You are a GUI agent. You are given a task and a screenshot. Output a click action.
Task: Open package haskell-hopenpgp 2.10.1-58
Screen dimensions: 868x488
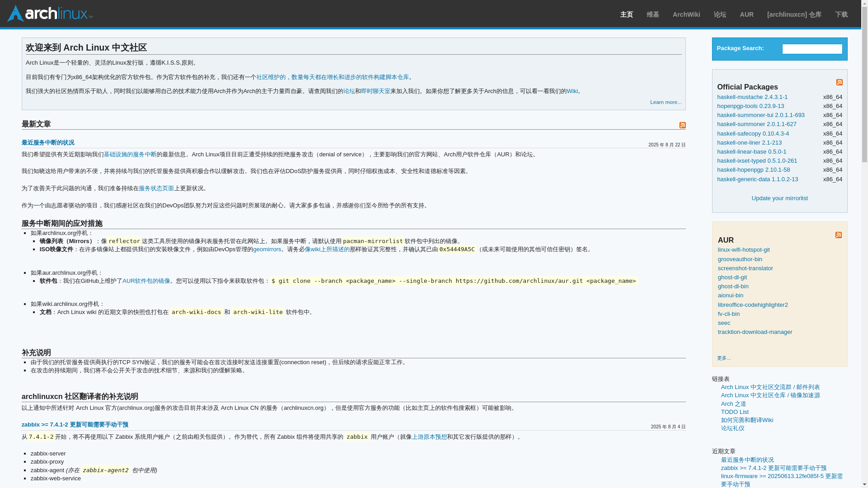753,170
